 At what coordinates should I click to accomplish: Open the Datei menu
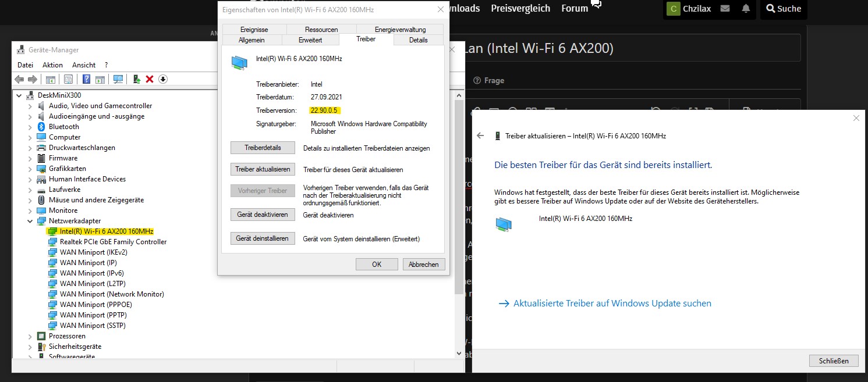[26, 65]
